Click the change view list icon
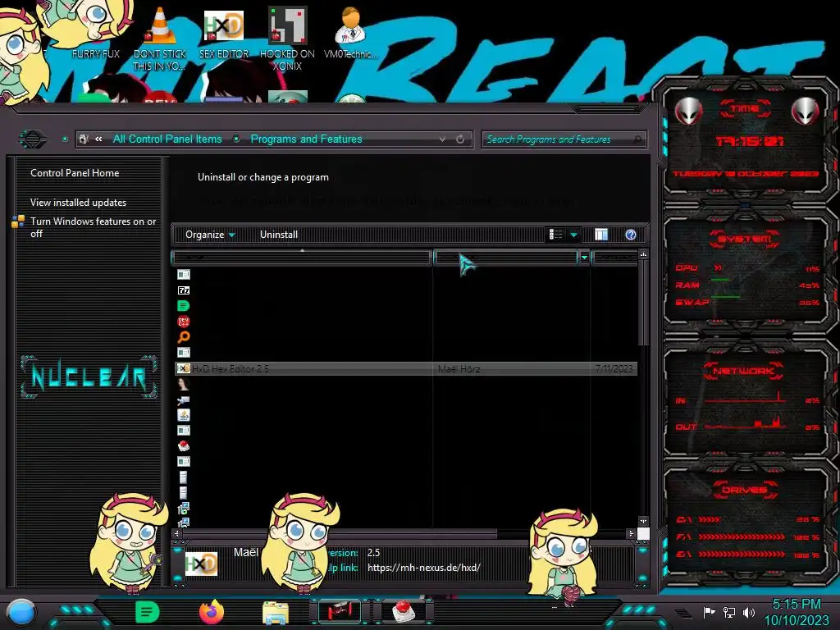The image size is (840, 630). [x=555, y=235]
